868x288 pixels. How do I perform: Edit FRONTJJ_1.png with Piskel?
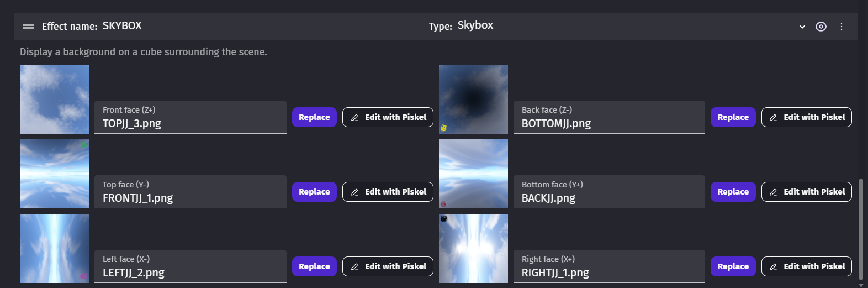[x=388, y=192]
